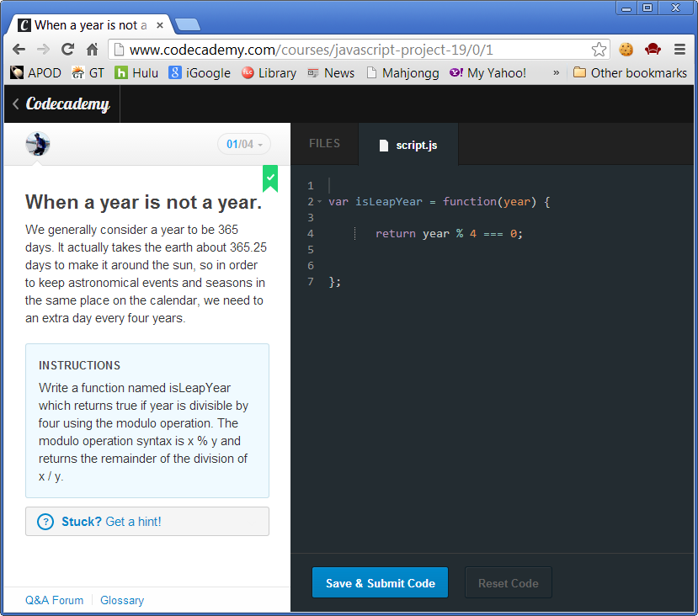The height and width of the screenshot is (616, 698).
Task: Click the Save & Submit Code button
Action: coord(380,581)
